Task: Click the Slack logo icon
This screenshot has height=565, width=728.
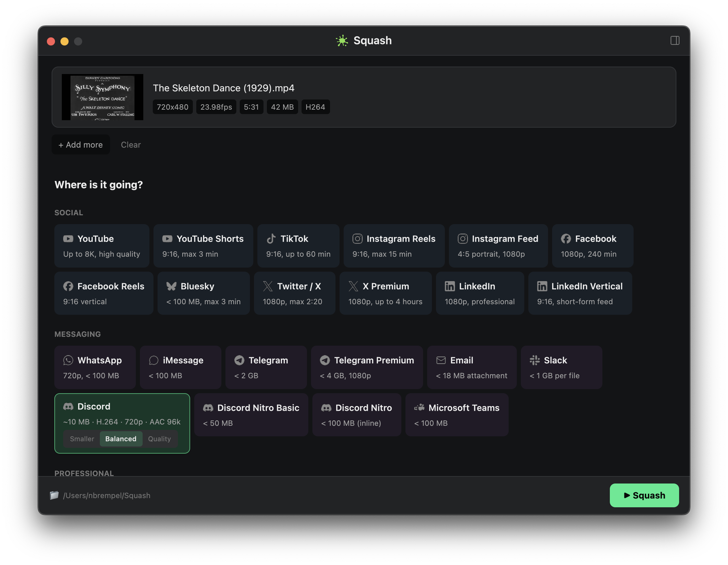Action: (534, 360)
